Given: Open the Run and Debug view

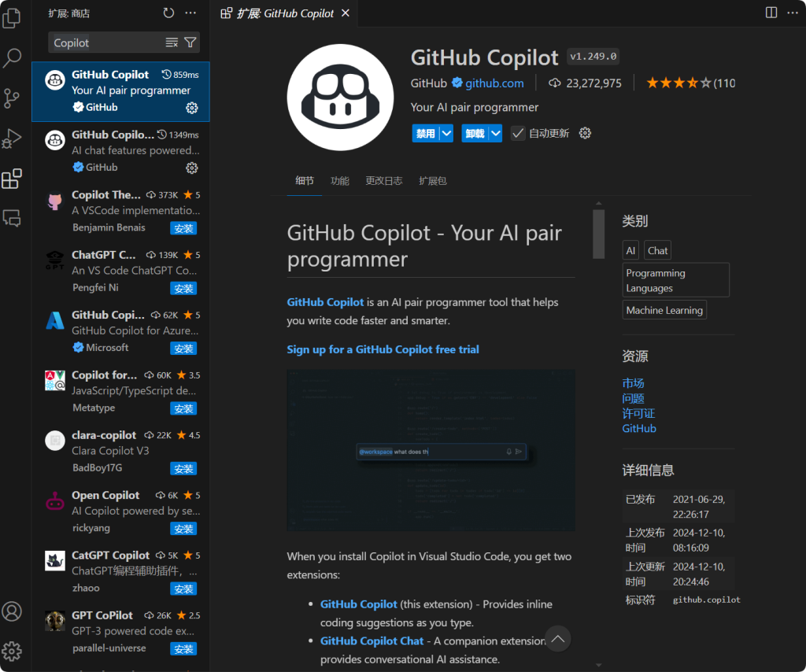Looking at the screenshot, I should pos(12,138).
